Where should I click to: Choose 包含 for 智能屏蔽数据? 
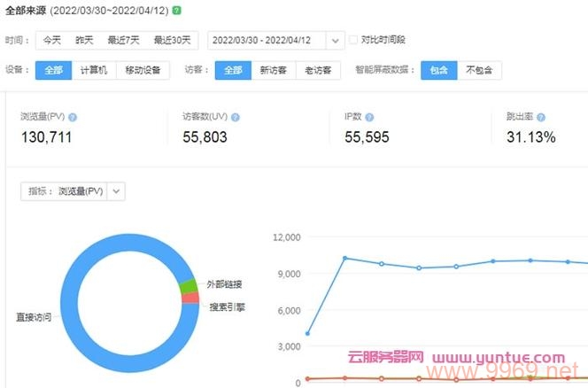(x=439, y=70)
